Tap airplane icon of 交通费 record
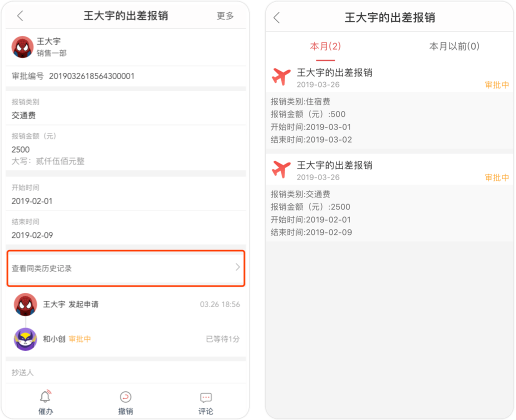This screenshot has height=420, width=516. (x=281, y=169)
